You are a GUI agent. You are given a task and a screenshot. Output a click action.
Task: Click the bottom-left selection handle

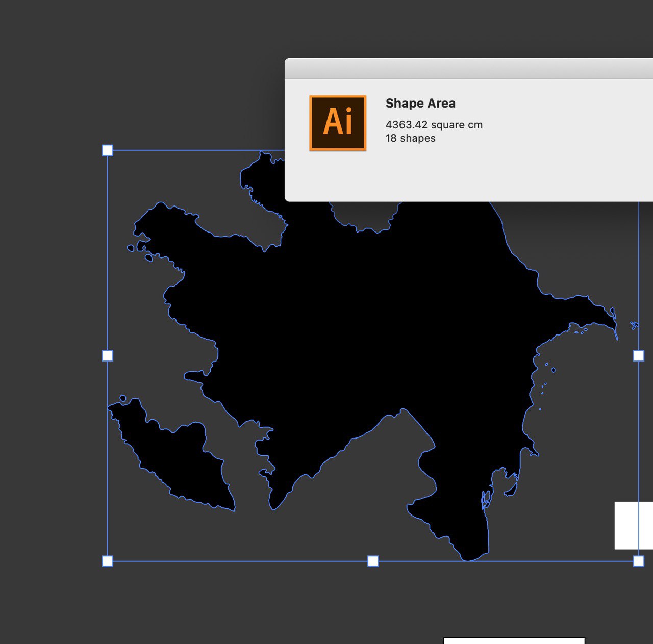108,561
